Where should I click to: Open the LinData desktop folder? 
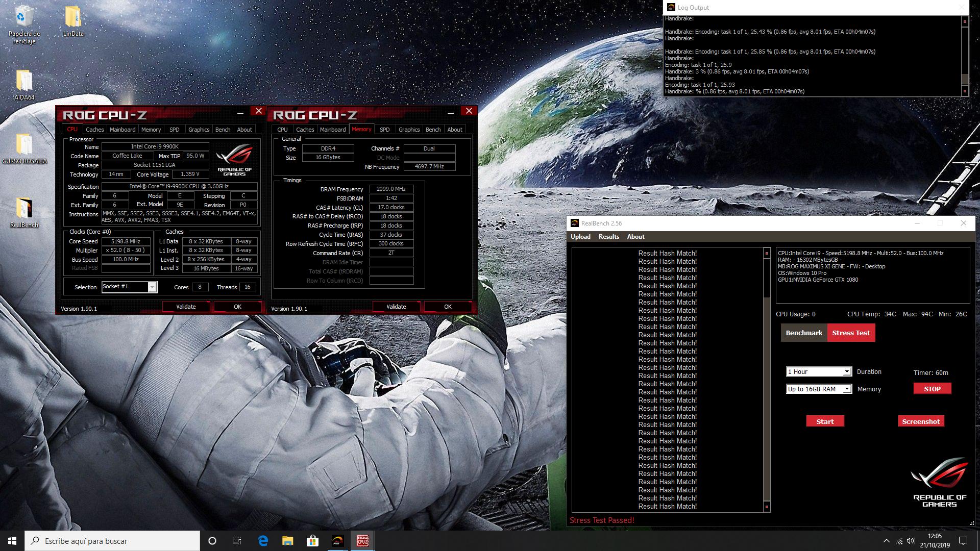point(73,18)
